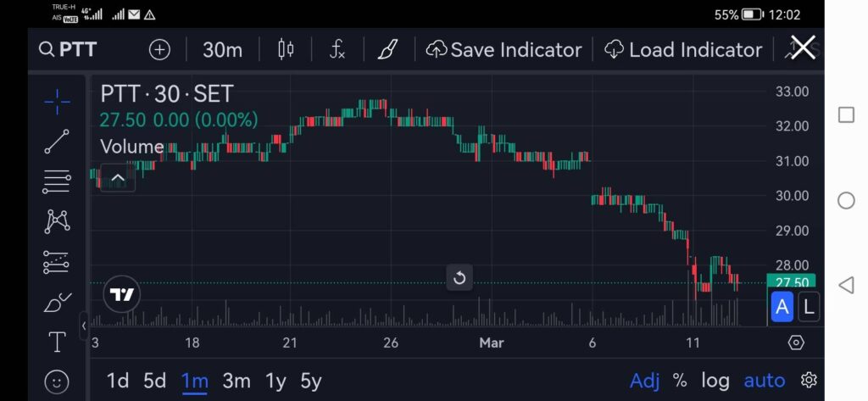
Task: Collapse the indicator legend chevron
Action: coord(118,178)
